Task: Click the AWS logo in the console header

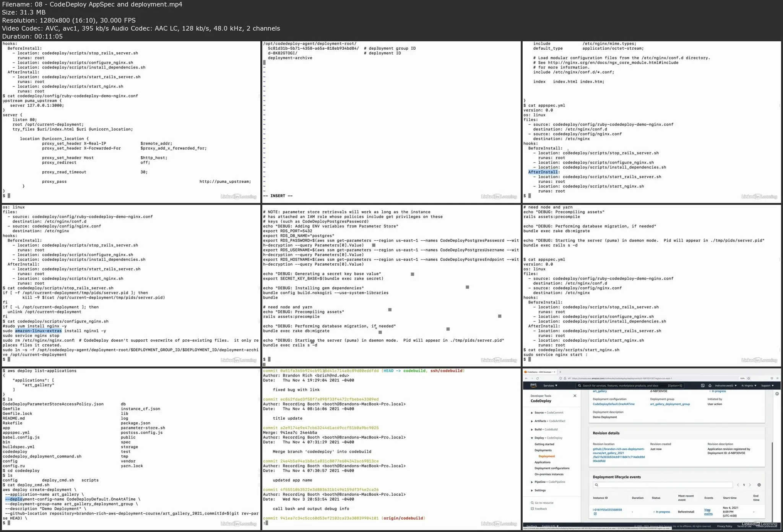Action: coord(533,385)
